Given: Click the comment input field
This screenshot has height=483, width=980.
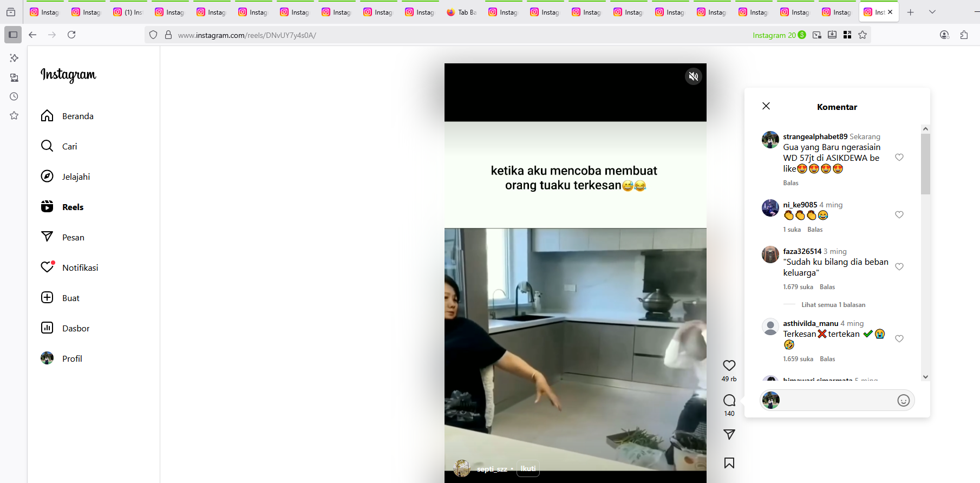Looking at the screenshot, I should point(837,400).
